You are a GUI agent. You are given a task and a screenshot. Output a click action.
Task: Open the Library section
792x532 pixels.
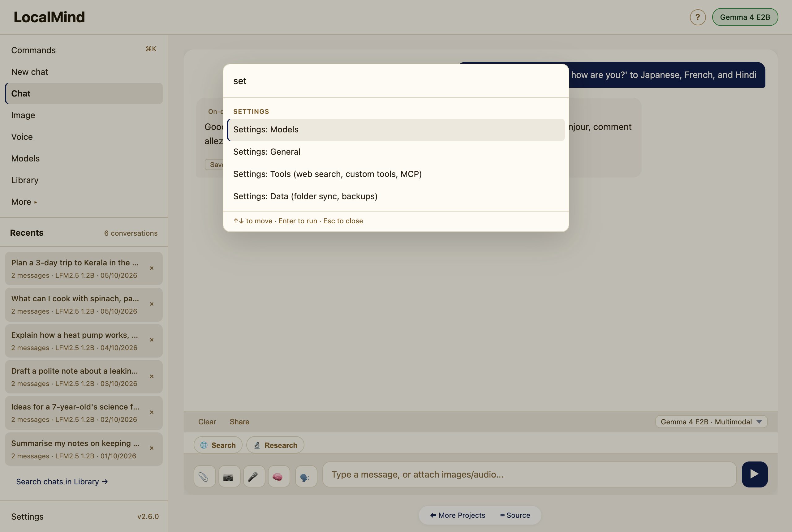coord(84,180)
